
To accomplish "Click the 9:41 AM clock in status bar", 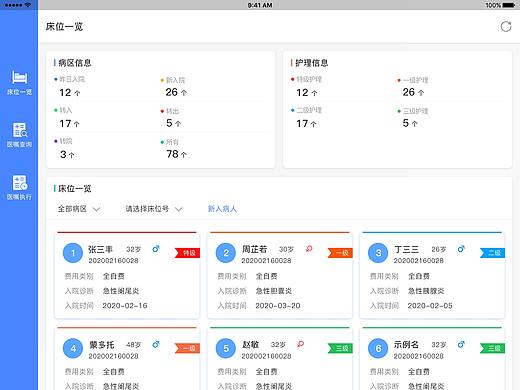I will pos(260,5).
